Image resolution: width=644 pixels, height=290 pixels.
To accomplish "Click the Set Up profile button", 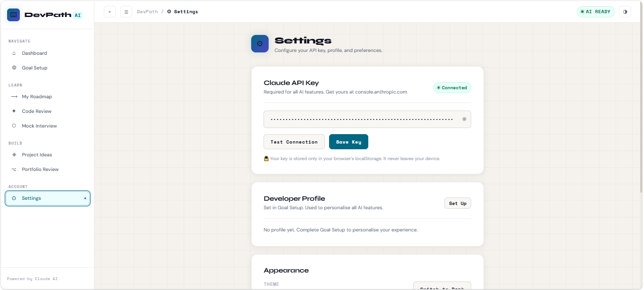I will 458,203.
